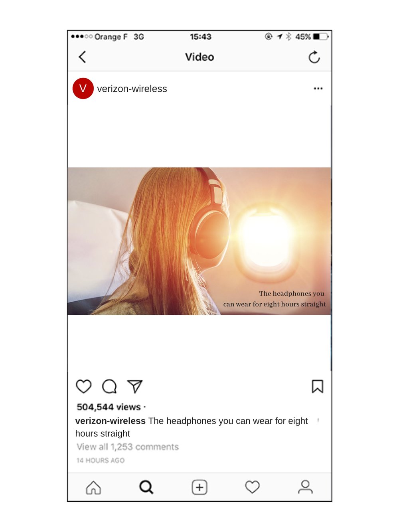Image resolution: width=399 pixels, height=532 pixels.
Task: Open the red V profile avatar
Action: [83, 89]
